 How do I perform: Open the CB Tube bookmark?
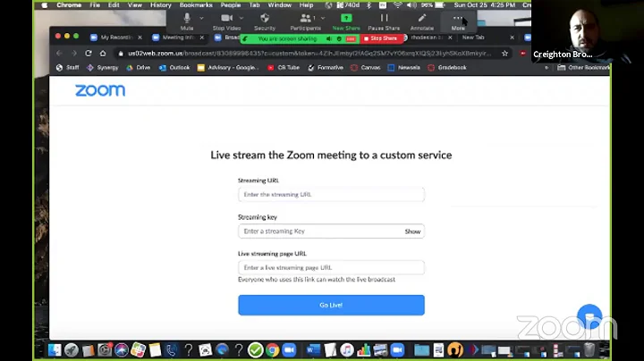point(284,68)
